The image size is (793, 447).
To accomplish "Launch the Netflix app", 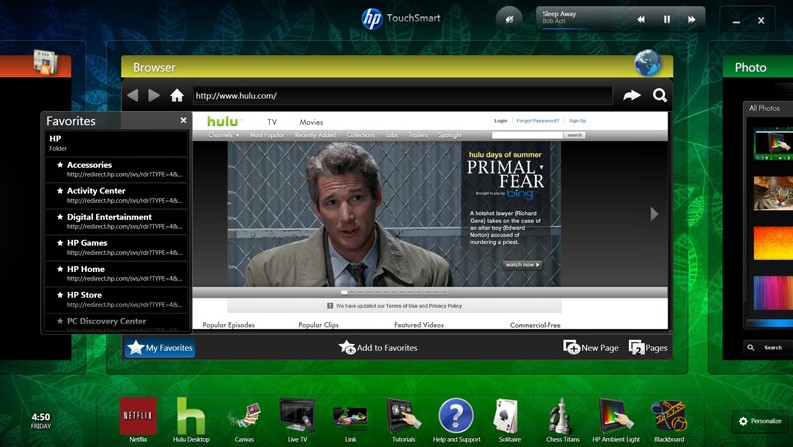I will [x=138, y=420].
